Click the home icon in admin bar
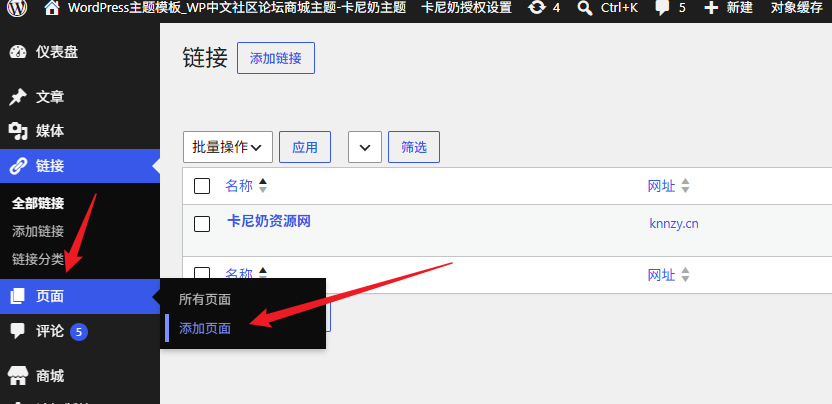Image resolution: width=832 pixels, height=404 pixels. pyautogui.click(x=51, y=7)
